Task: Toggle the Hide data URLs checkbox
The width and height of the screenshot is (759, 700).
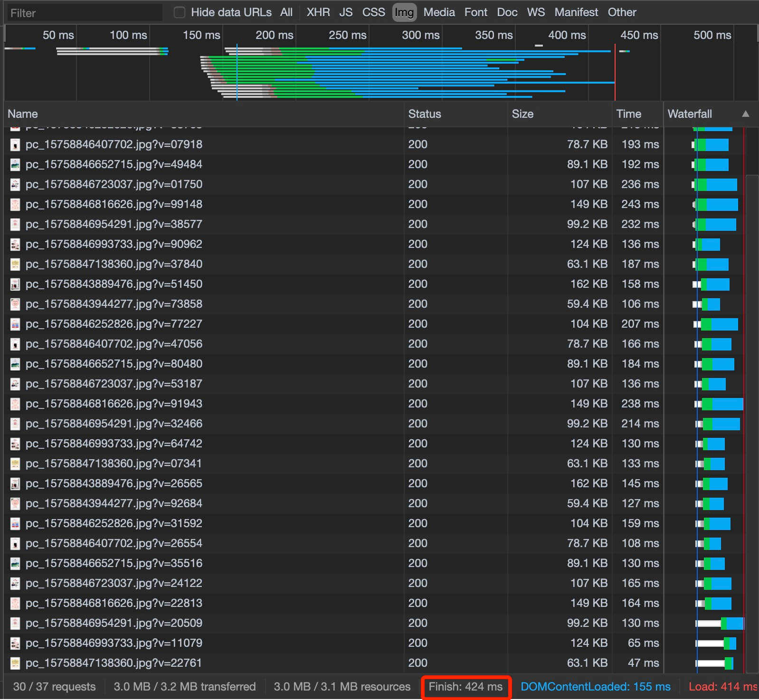Action: click(180, 12)
